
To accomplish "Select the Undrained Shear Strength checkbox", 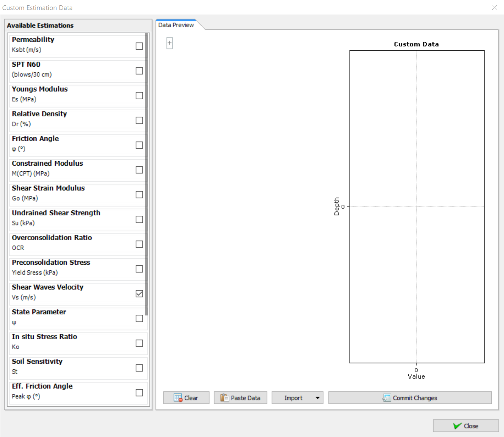I will [139, 219].
